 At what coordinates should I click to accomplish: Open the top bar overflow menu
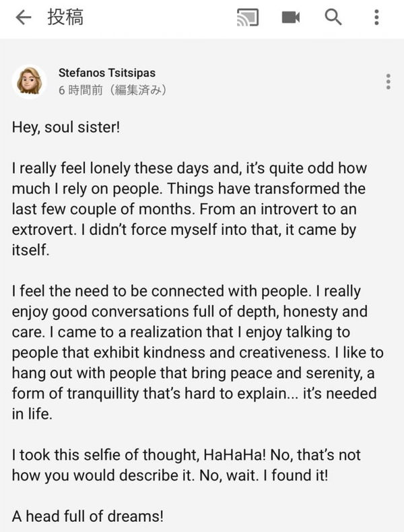pos(376,18)
